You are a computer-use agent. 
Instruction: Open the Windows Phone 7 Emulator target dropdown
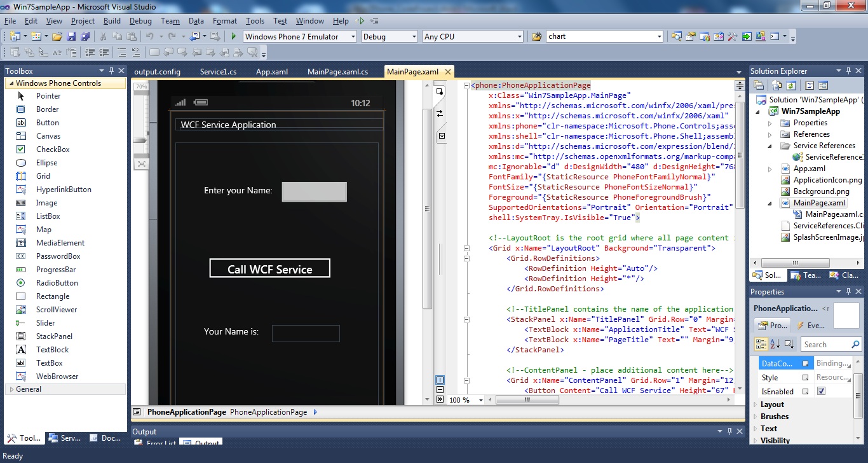pyautogui.click(x=353, y=37)
